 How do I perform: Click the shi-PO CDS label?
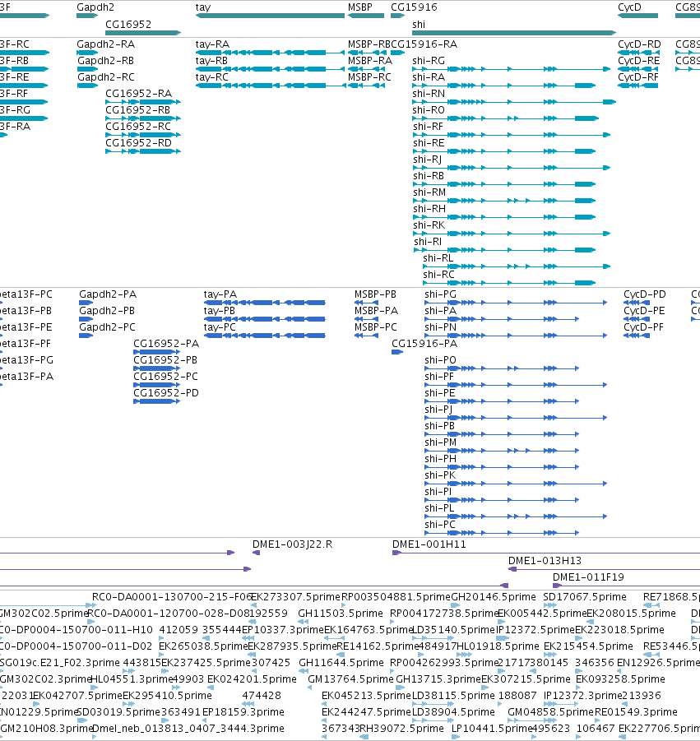pyautogui.click(x=440, y=359)
